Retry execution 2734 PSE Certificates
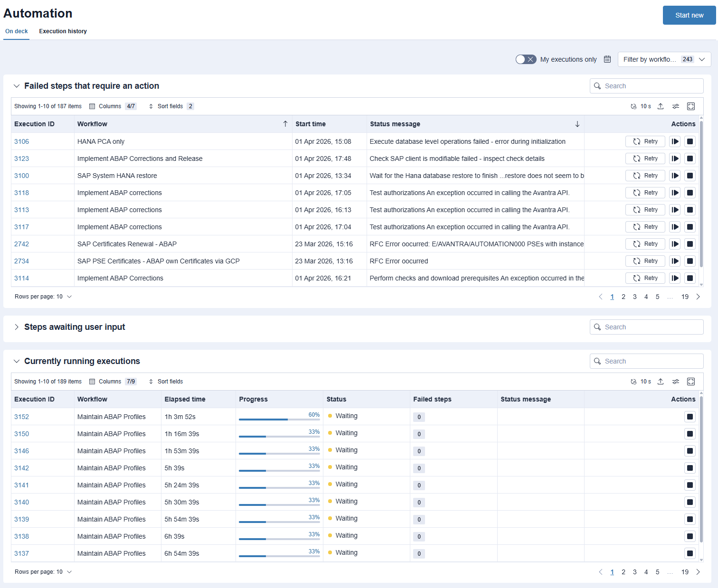Screen dimensions: 718x588 [645, 261]
